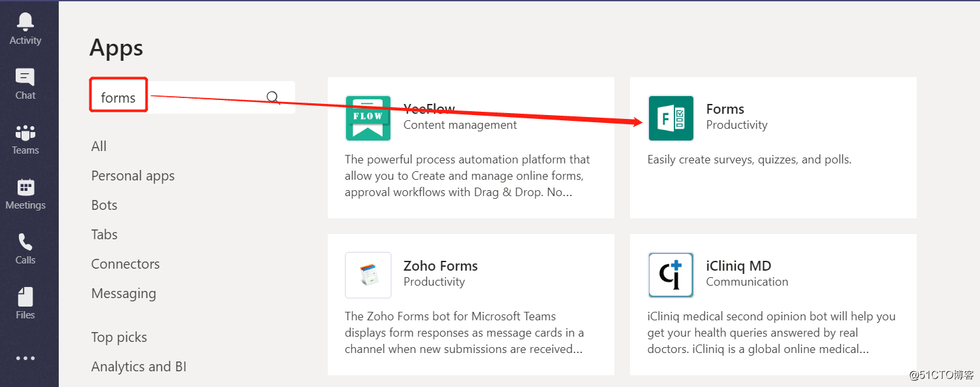Click 'Easily create surveys, quizzes, and polls.'
This screenshot has height=387, width=980.
pyautogui.click(x=750, y=160)
